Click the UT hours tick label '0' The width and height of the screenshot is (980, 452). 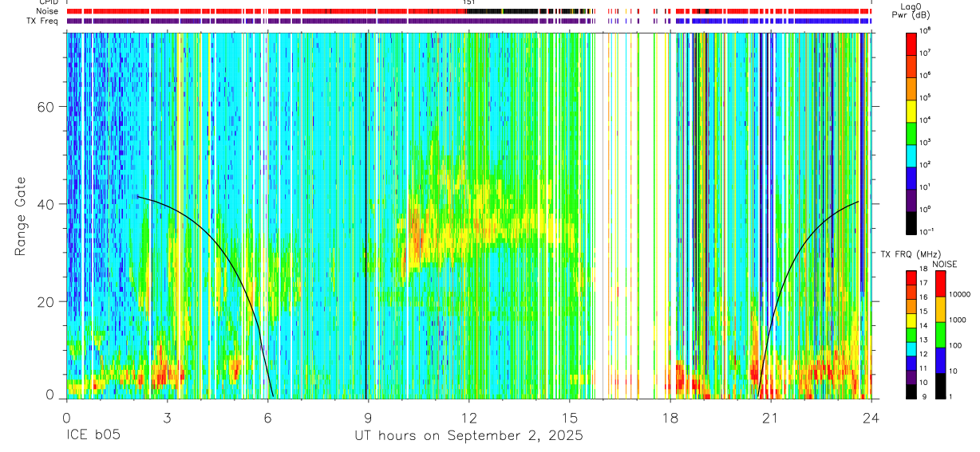(66, 417)
